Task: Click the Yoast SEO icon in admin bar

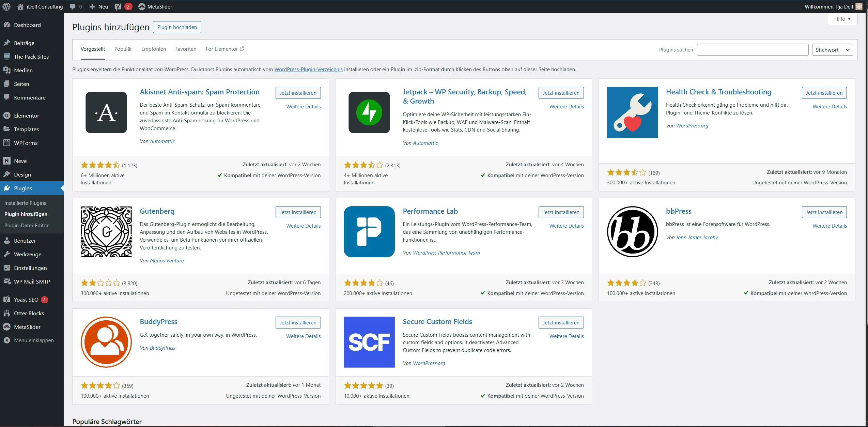Action: point(118,6)
